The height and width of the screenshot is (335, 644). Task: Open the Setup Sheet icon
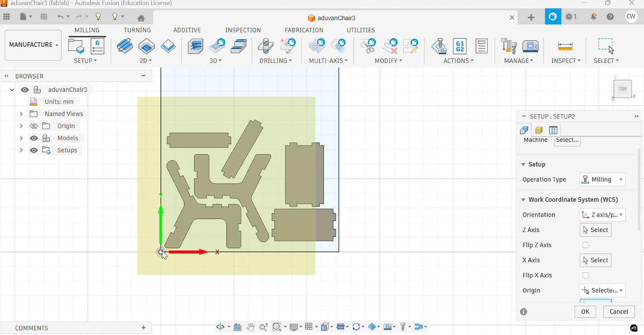coord(481,47)
